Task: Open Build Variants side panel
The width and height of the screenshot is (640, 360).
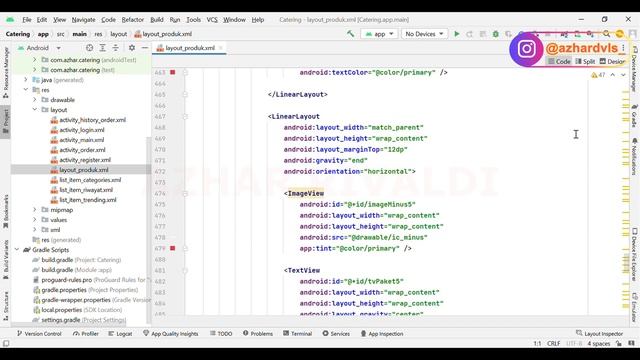Action: pos(6,260)
